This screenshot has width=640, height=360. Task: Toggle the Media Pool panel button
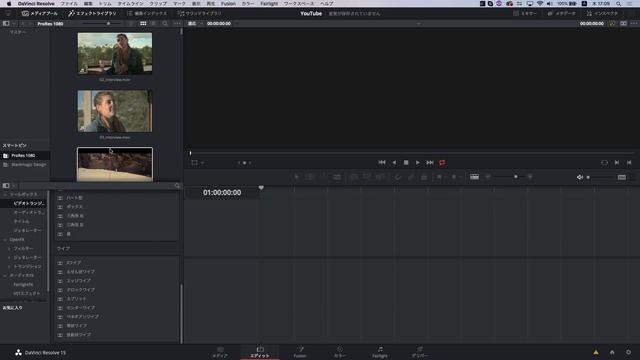[40, 13]
